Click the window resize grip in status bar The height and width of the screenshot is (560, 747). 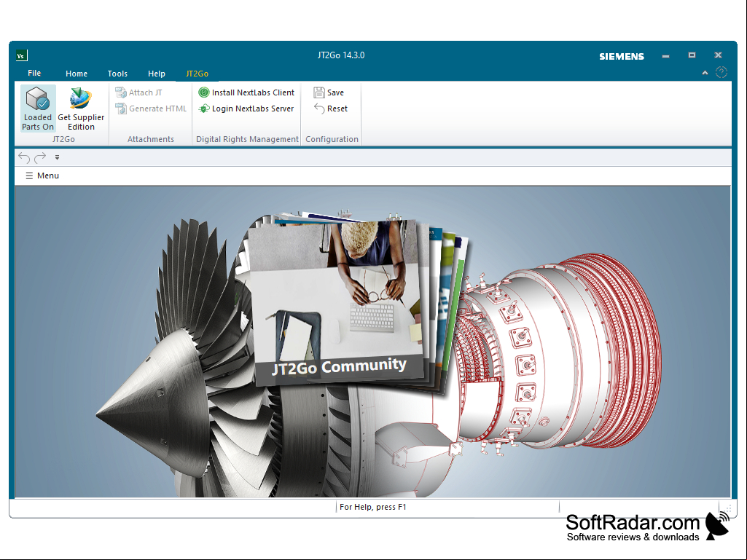[727, 508]
